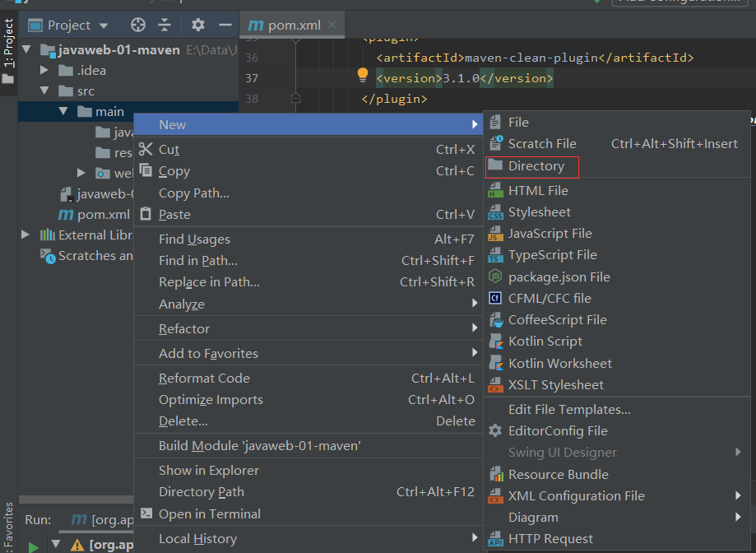Screen dimensions: 756x553
Task: Create new TypeScript File
Action: coord(617,254)
